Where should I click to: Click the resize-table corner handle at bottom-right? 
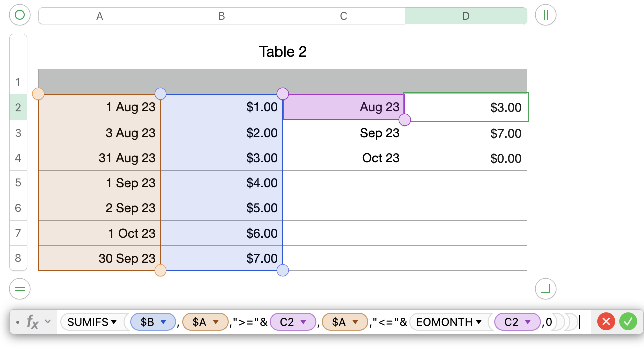click(545, 288)
